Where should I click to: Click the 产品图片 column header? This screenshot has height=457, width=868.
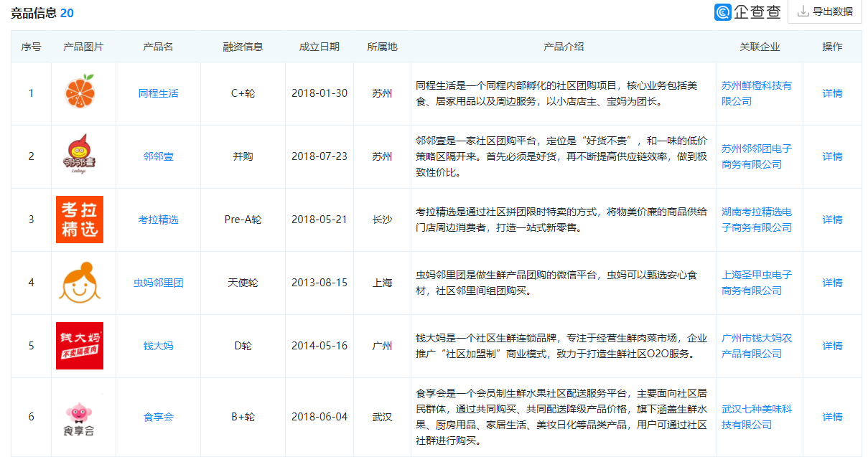pos(83,47)
